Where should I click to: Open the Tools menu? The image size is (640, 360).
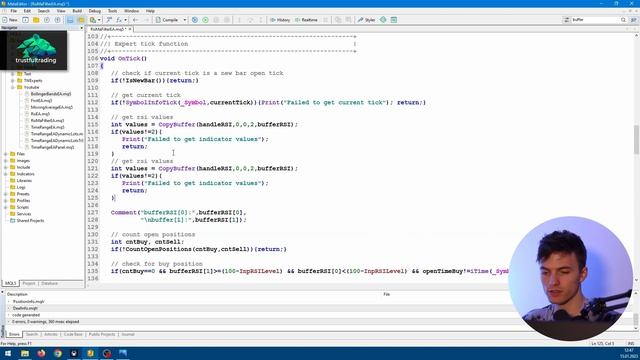tap(112, 11)
